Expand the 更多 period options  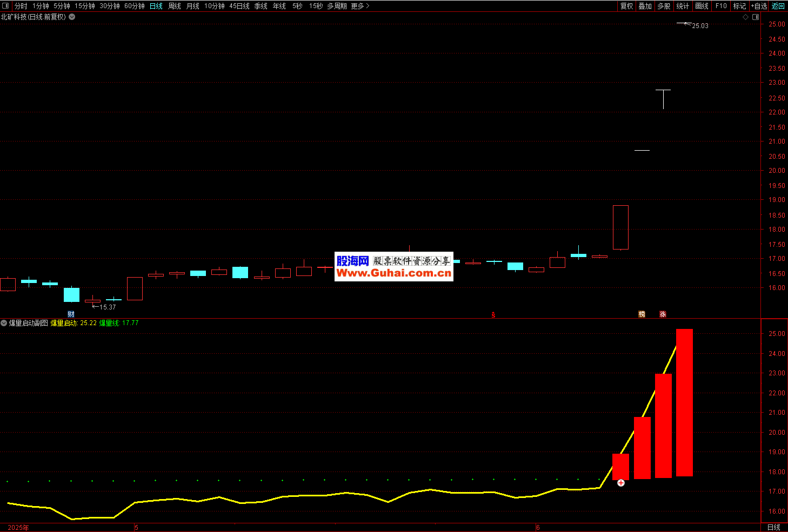point(360,6)
